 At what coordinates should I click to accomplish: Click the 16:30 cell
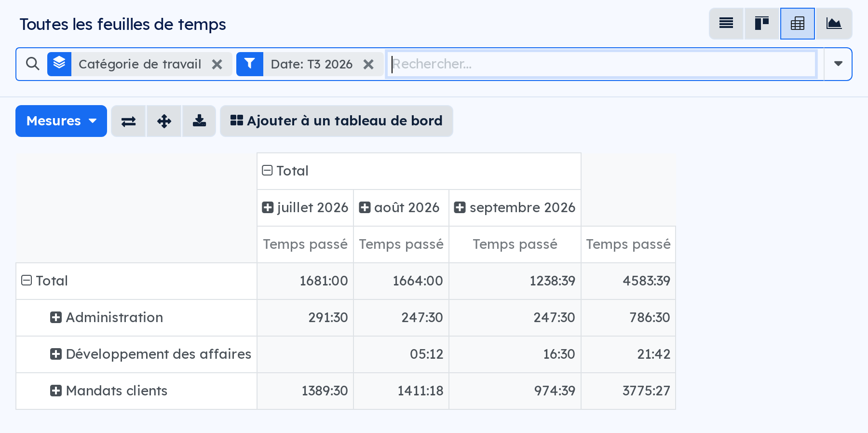(x=515, y=354)
